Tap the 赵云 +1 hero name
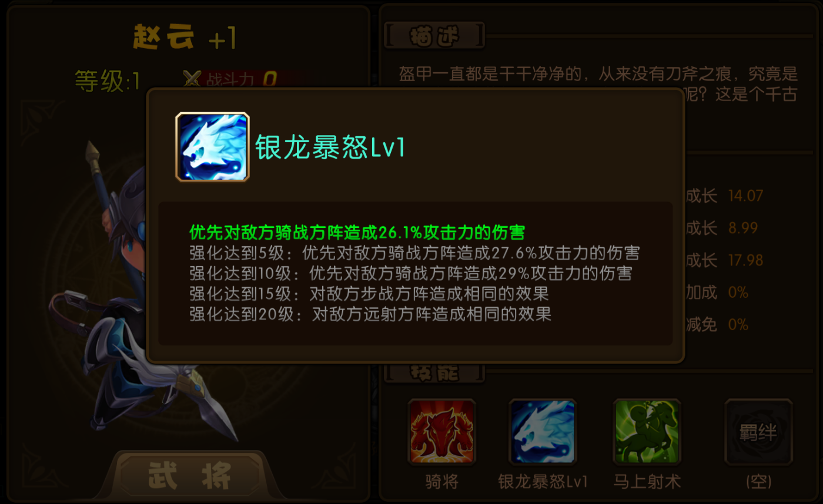This screenshot has width=823, height=504. tap(185, 39)
